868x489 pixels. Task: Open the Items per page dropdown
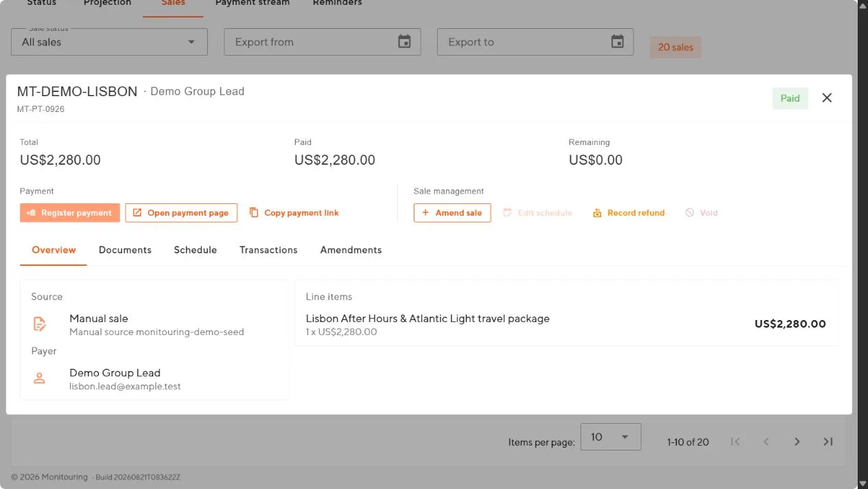coord(611,437)
